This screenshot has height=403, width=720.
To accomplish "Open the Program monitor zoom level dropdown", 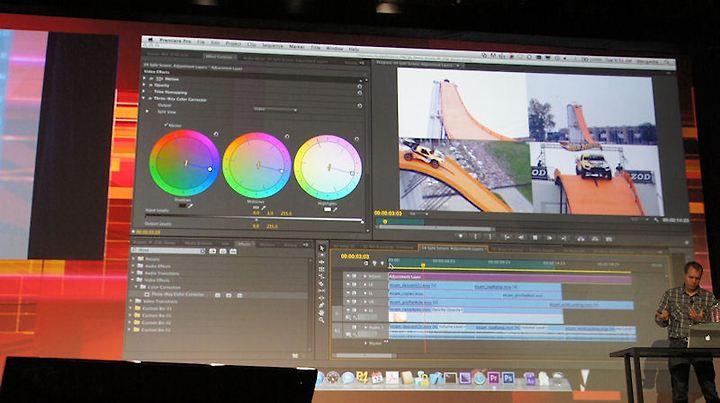I will point(418,213).
